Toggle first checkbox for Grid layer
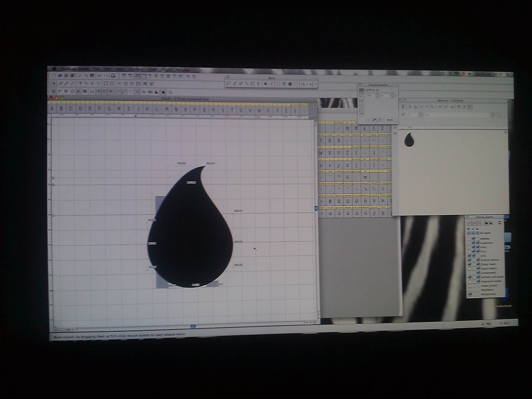 [x=469, y=256]
